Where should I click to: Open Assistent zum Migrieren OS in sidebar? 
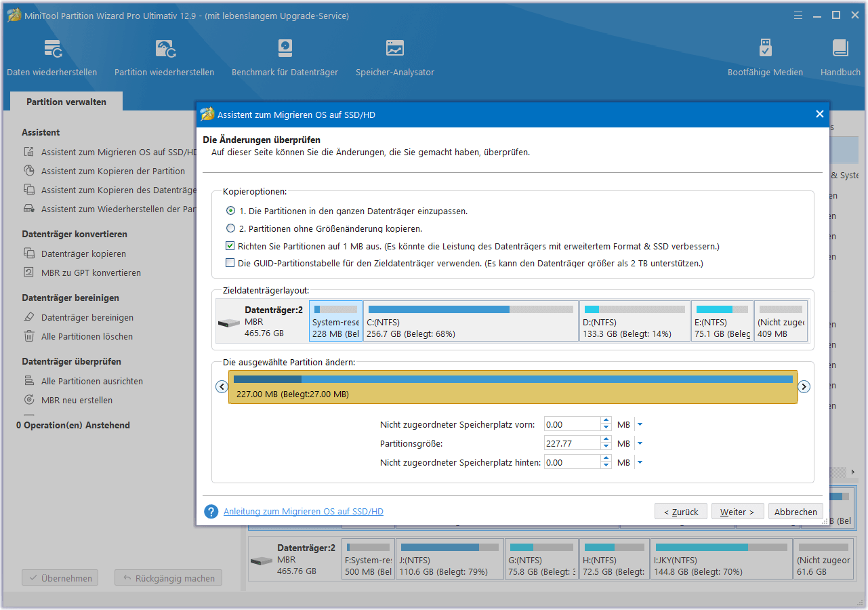point(119,152)
